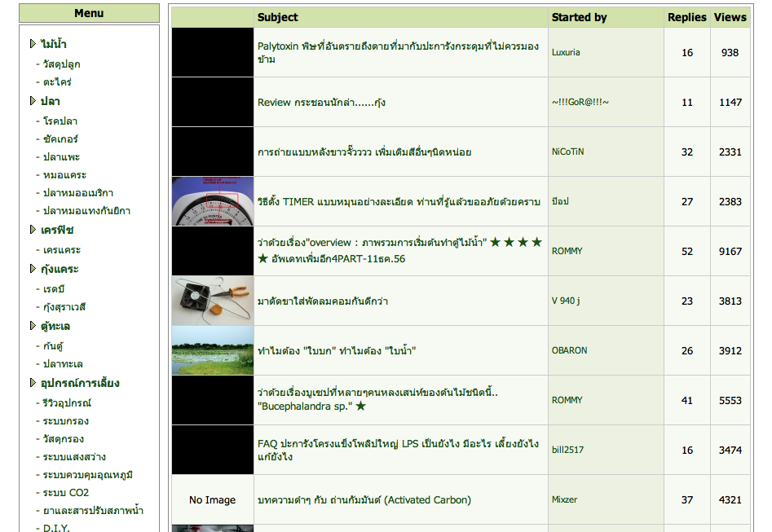The width and height of the screenshot is (772, 532).
Task: Go to รีวิวอุปกรณ์ submenu
Action: 67,403
